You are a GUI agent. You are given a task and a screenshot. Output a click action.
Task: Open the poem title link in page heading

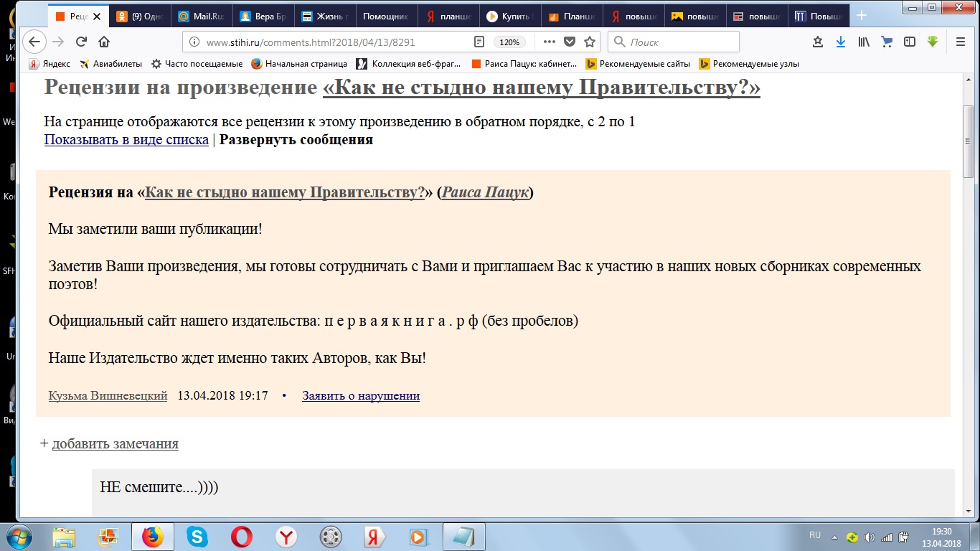click(542, 88)
